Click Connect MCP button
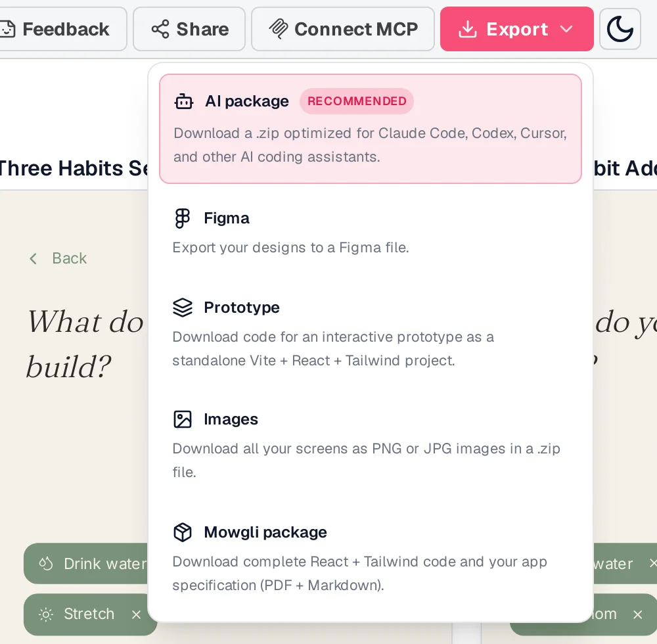This screenshot has width=657, height=644. coord(343,29)
